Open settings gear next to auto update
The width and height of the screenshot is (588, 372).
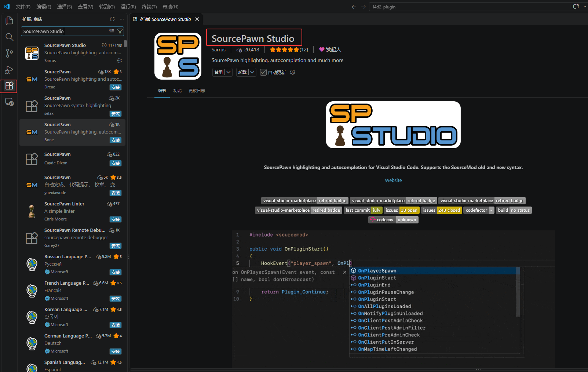(x=293, y=72)
